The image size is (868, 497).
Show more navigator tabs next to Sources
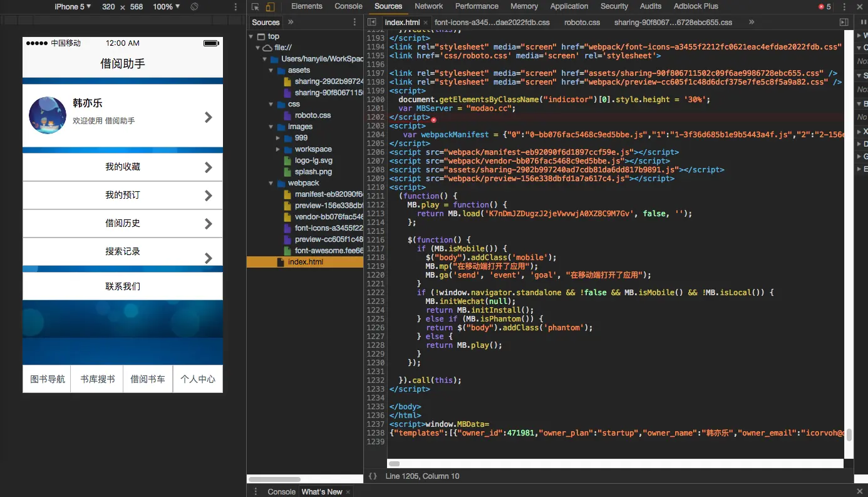click(291, 22)
